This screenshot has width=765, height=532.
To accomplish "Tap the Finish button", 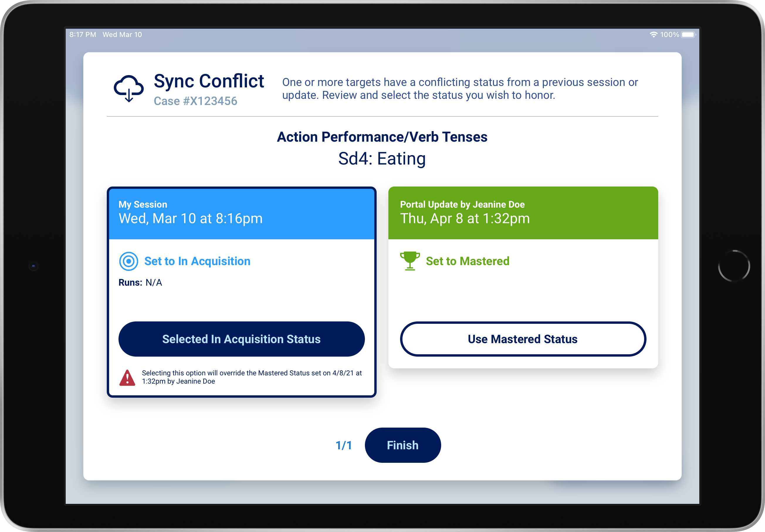I will [x=402, y=445].
